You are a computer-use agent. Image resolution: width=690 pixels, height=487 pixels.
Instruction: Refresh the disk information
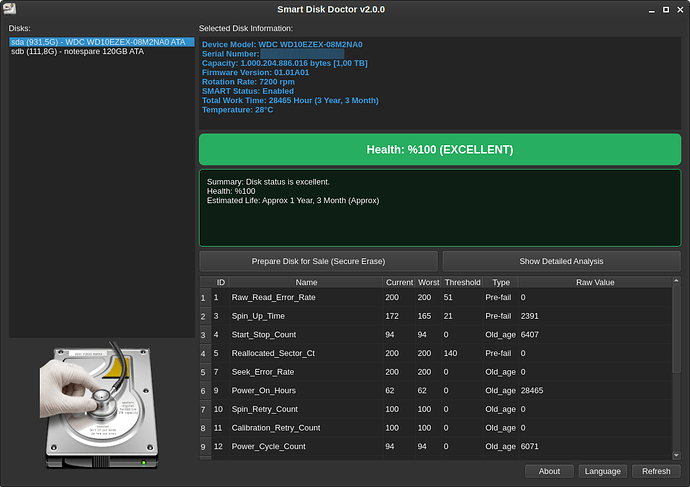(656, 471)
